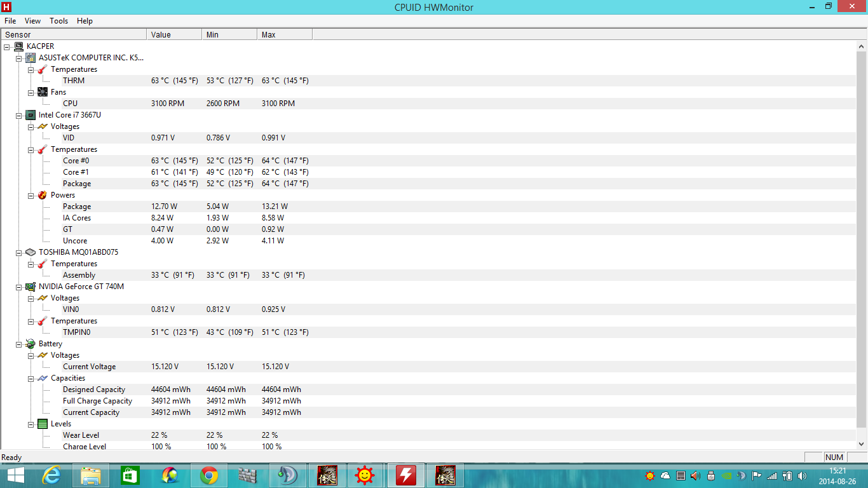
Task: Click the OneDrive cloud tray icon
Action: click(665, 475)
